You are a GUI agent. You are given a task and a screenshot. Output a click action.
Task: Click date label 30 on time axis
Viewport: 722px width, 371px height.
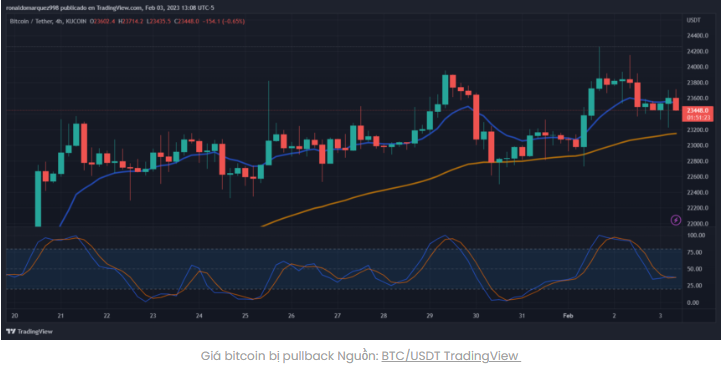(476, 316)
